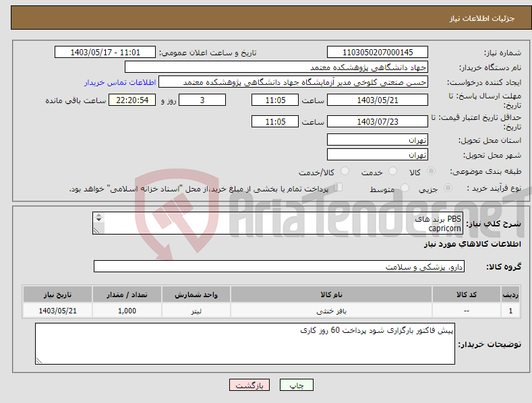Viewport: 532px width, 403px height.
Task: Click the PBS capricorn description text area
Action: pyautogui.click(x=278, y=223)
